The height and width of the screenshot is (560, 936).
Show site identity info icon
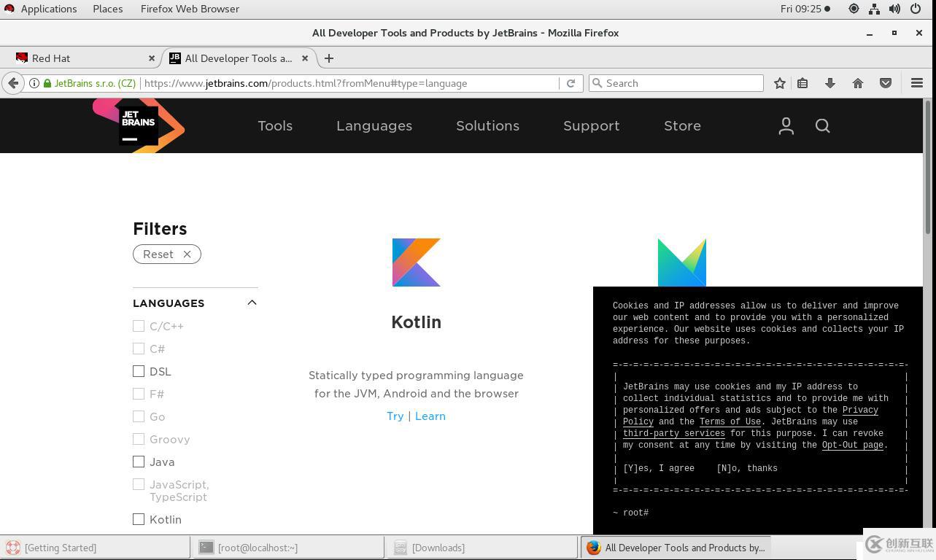pyautogui.click(x=34, y=83)
